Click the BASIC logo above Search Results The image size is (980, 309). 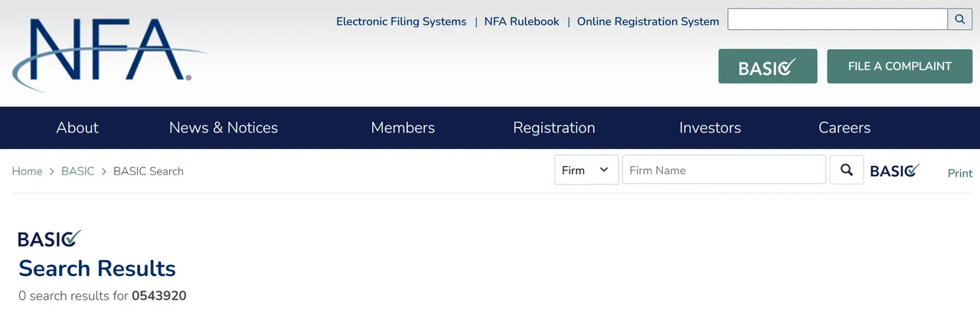point(49,239)
